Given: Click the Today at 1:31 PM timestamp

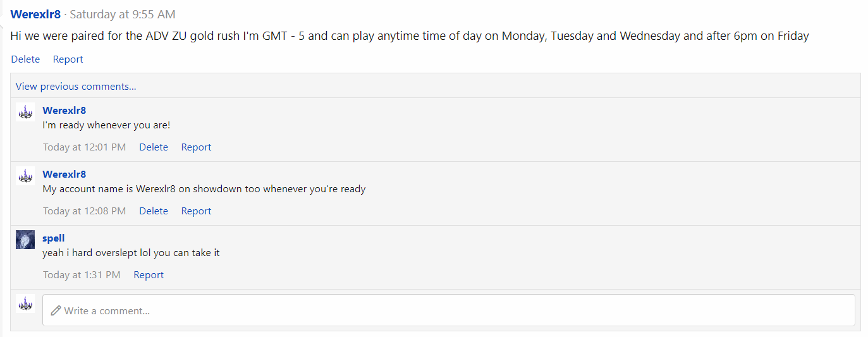Looking at the screenshot, I should (82, 274).
